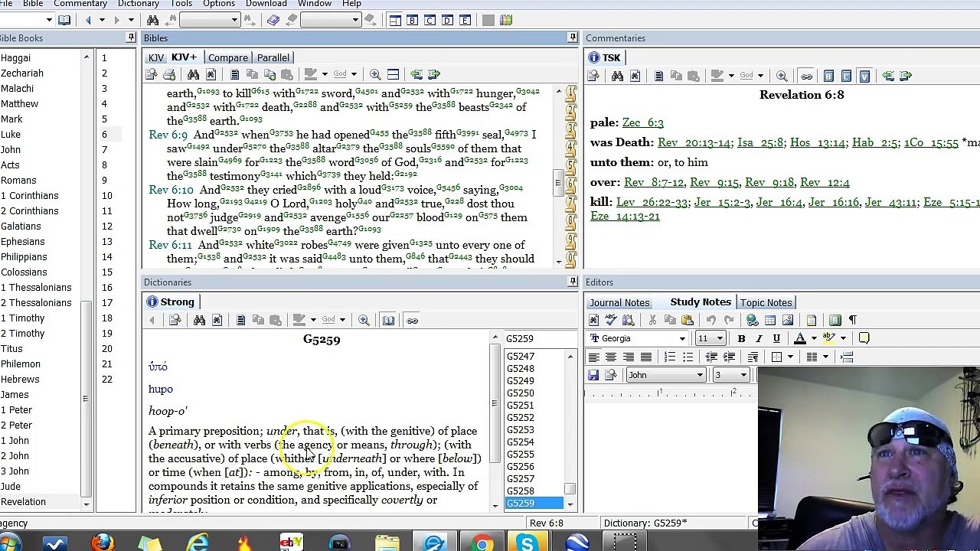Apply the yellow highlight color swatch
This screenshot has width=980, height=551.
[x=830, y=338]
